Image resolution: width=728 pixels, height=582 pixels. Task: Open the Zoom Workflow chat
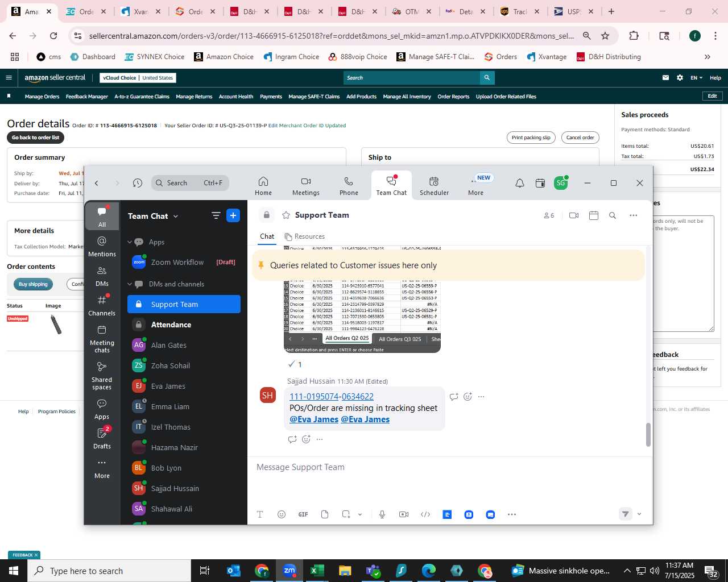click(x=184, y=262)
